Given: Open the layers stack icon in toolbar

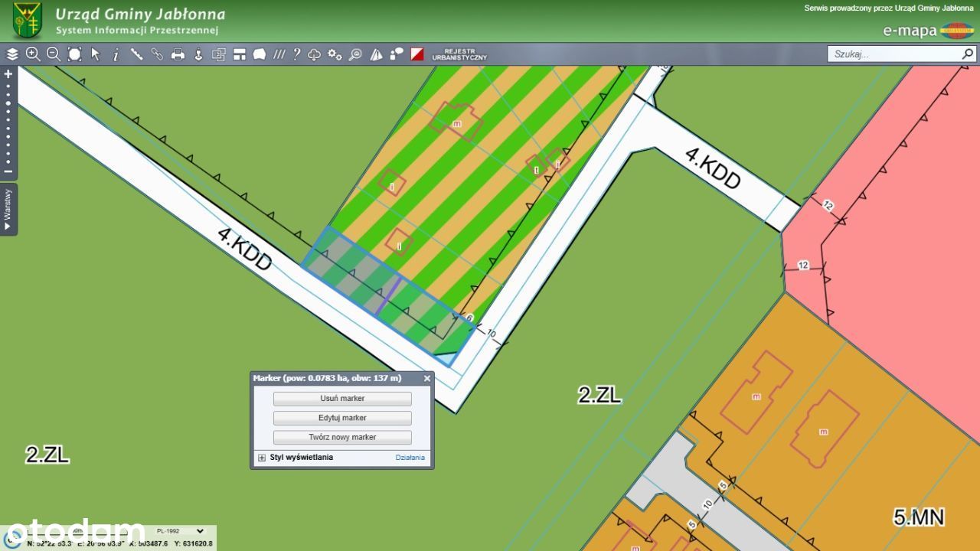Looking at the screenshot, I should coord(12,54).
